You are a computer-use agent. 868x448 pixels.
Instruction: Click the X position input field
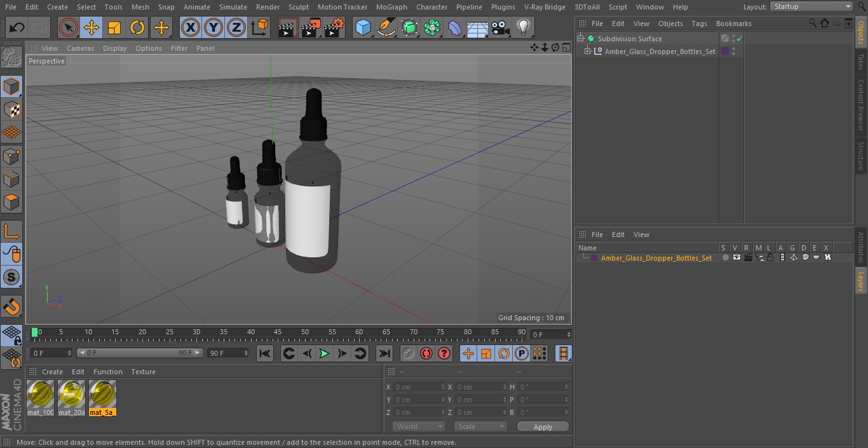(418, 387)
